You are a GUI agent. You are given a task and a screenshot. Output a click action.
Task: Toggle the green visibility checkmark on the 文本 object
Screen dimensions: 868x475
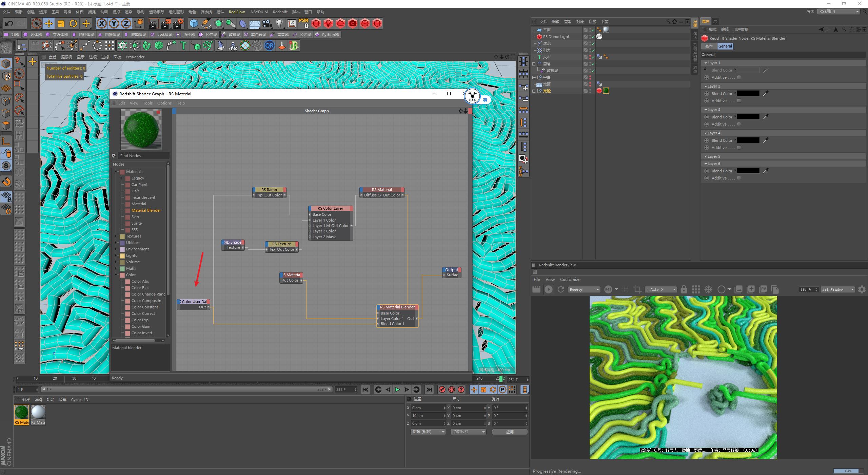(593, 57)
